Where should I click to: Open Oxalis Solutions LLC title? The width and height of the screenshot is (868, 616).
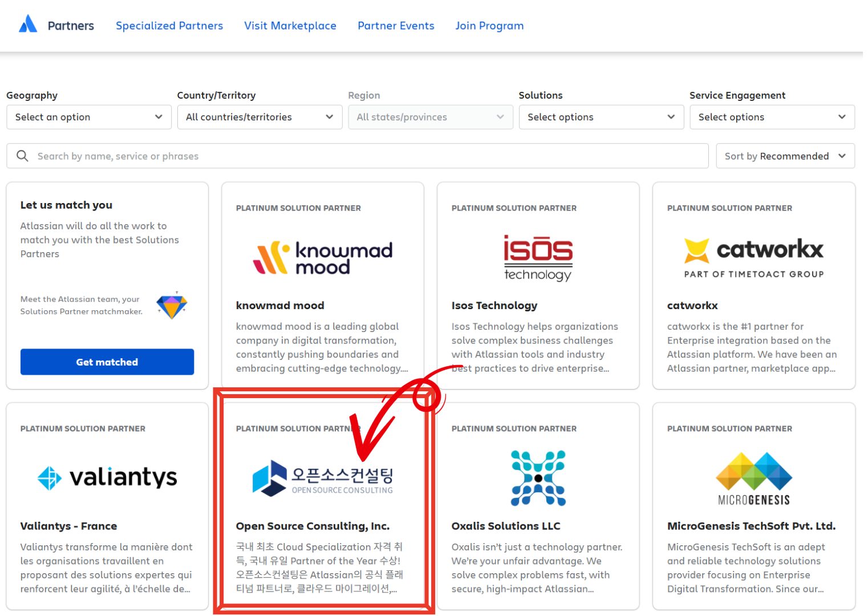tap(506, 526)
